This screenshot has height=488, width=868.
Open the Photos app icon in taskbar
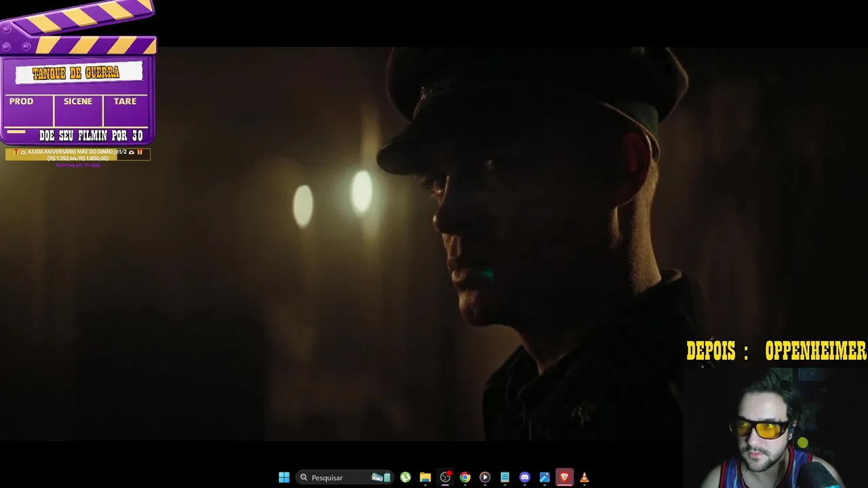coord(545,477)
